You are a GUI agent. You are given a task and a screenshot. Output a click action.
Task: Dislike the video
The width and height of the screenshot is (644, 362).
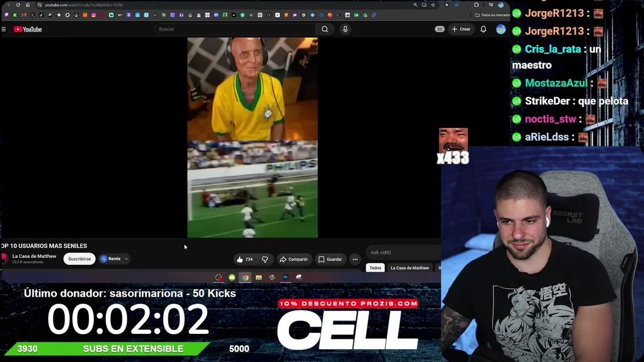click(265, 259)
